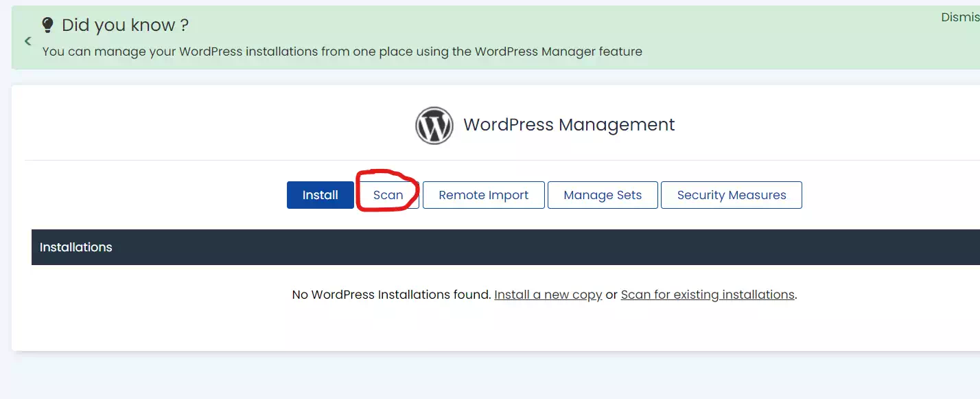Follow the 'Install a new copy' link
This screenshot has width=980, height=399.
pyautogui.click(x=548, y=295)
